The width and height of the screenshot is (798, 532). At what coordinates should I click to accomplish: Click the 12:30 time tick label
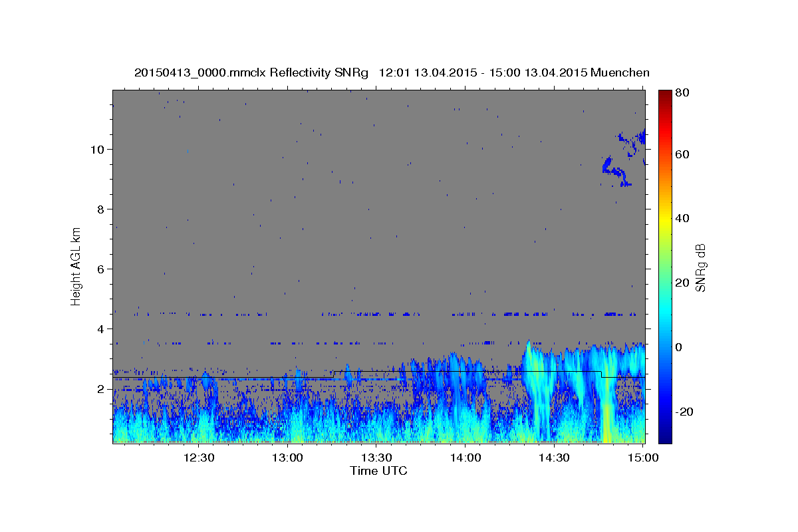tap(198, 458)
